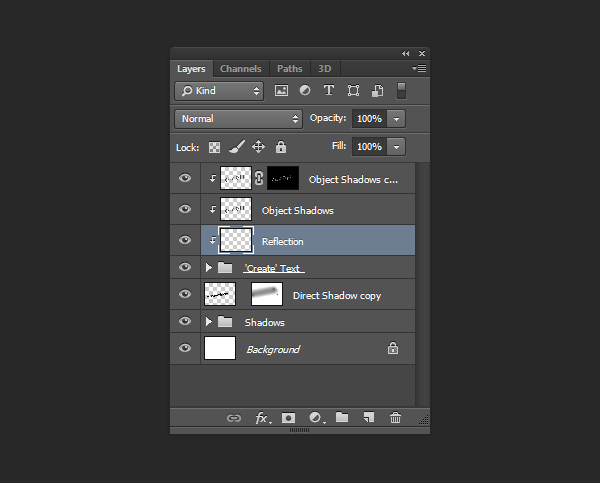Expand the 'Create' Text group

coord(209,268)
